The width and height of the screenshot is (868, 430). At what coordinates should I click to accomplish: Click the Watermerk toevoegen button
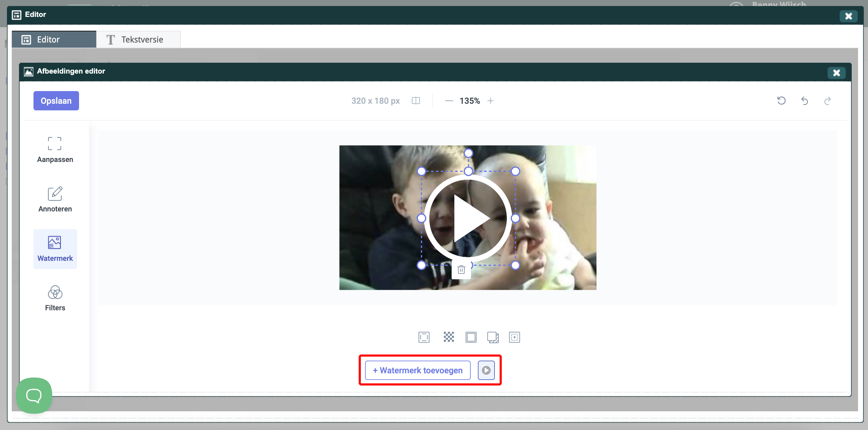(417, 370)
